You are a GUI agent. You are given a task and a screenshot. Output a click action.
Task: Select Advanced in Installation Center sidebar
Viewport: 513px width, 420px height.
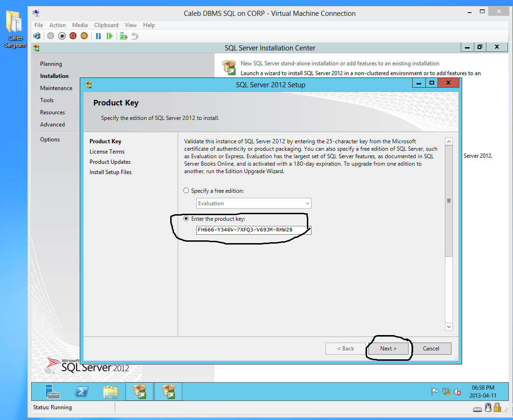coord(52,125)
